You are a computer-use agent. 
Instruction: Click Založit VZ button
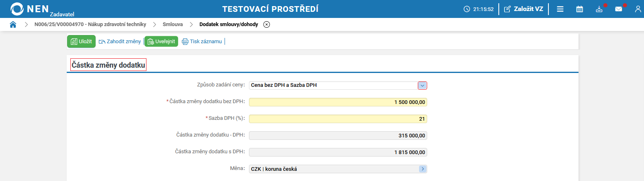point(524,9)
